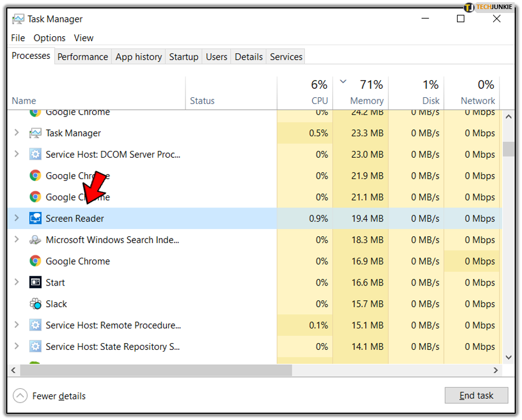This screenshot has height=420, width=522.
Task: Expand the Service Host DCOM Server row
Action: (x=16, y=154)
